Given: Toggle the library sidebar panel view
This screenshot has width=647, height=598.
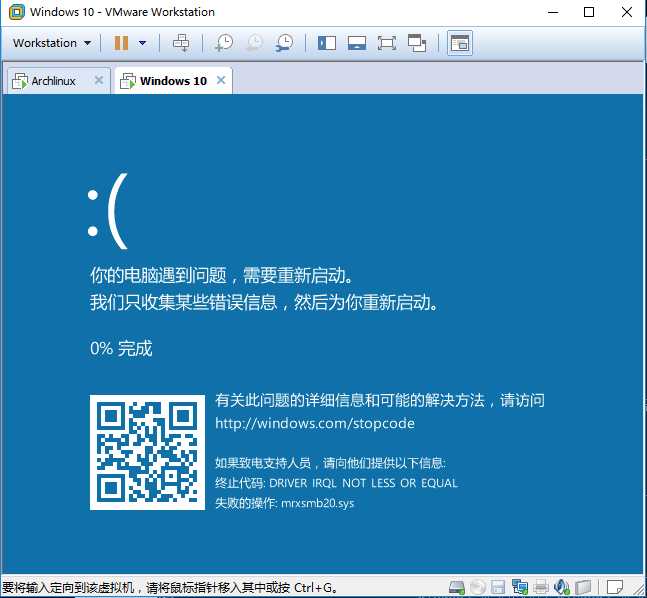Looking at the screenshot, I should pos(326,43).
